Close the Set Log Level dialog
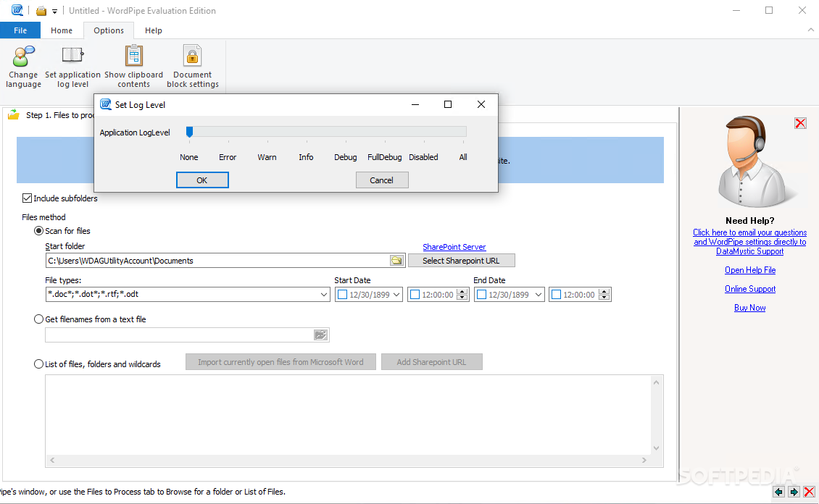This screenshot has width=819, height=504. pyautogui.click(x=481, y=104)
